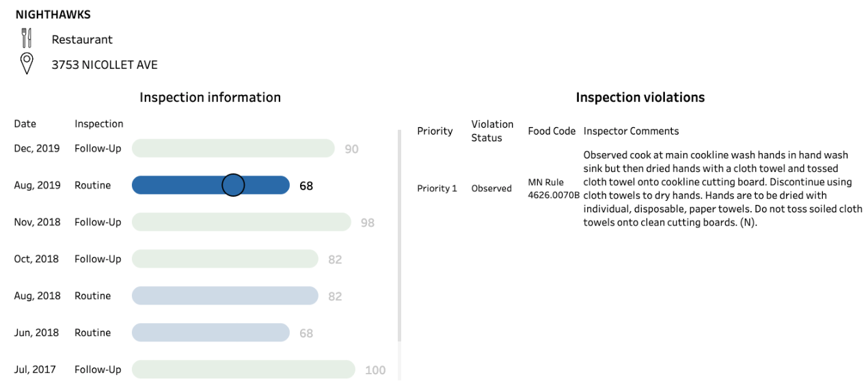The width and height of the screenshot is (868, 392).
Task: Click the 3753 NICOLLET AVE address text
Action: tap(105, 65)
